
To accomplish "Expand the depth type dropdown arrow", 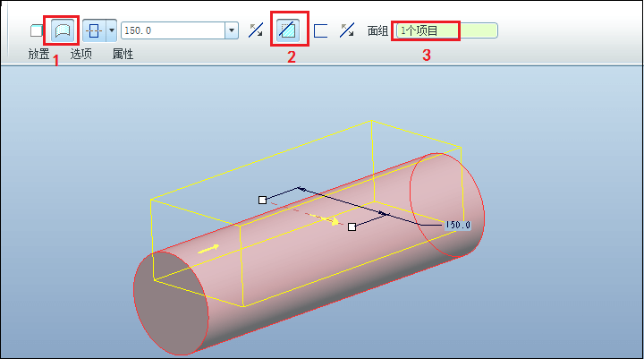I will 111,30.
